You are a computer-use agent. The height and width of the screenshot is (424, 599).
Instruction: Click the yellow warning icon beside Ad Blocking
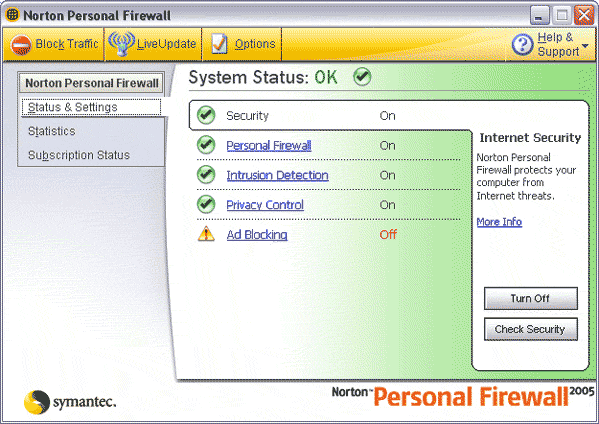[x=206, y=234]
